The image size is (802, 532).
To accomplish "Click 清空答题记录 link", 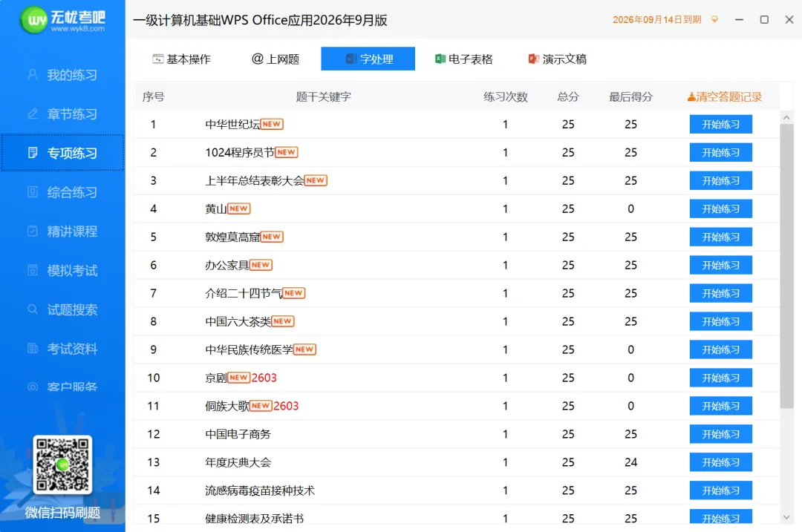I will (724, 96).
